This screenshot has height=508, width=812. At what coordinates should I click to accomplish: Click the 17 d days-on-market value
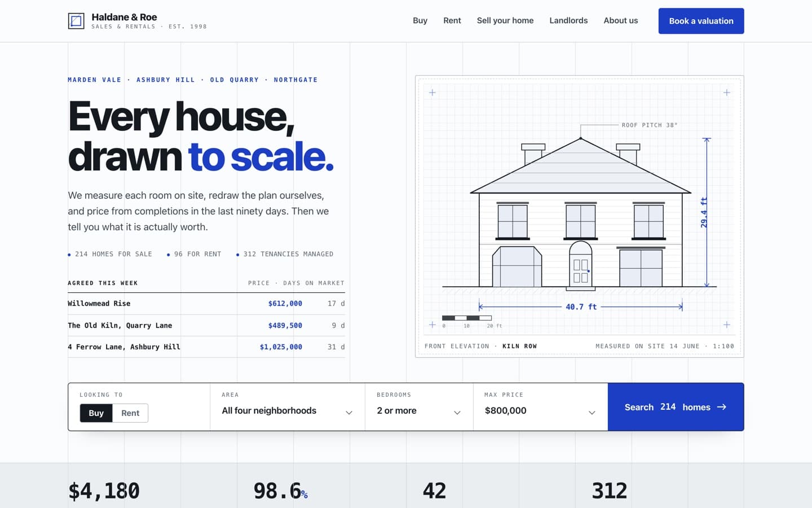pyautogui.click(x=336, y=304)
